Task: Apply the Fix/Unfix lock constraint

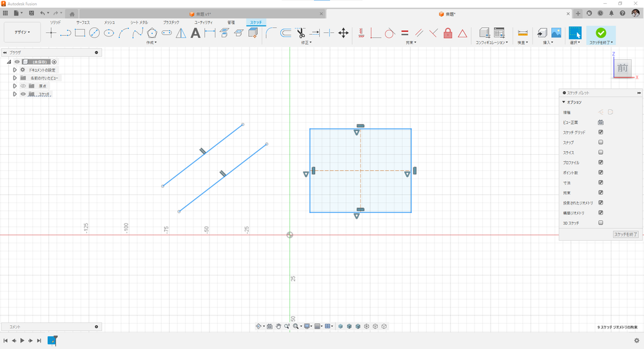Action: [x=448, y=33]
